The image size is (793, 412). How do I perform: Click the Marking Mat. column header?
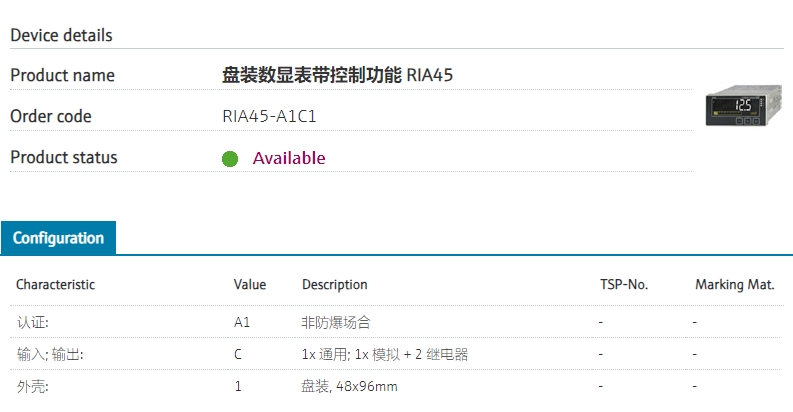coord(735,285)
